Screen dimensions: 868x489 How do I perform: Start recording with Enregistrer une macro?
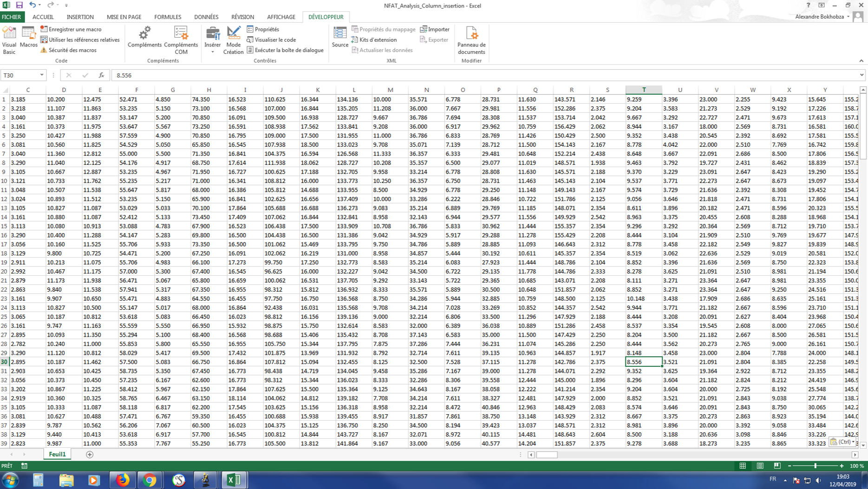pos(71,29)
